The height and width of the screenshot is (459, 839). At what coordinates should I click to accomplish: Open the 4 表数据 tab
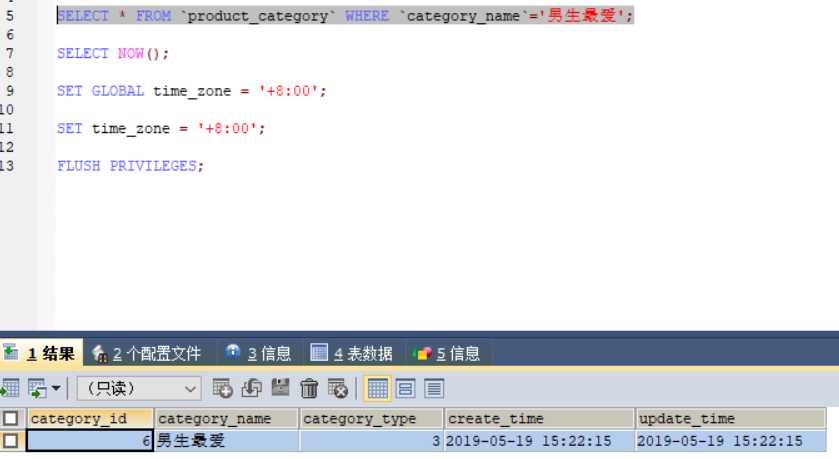coord(352,353)
